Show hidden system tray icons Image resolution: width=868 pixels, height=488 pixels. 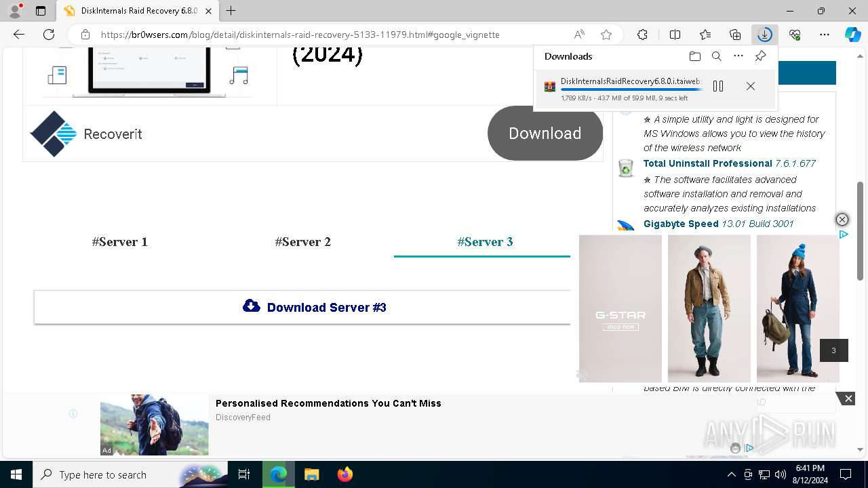point(731,474)
